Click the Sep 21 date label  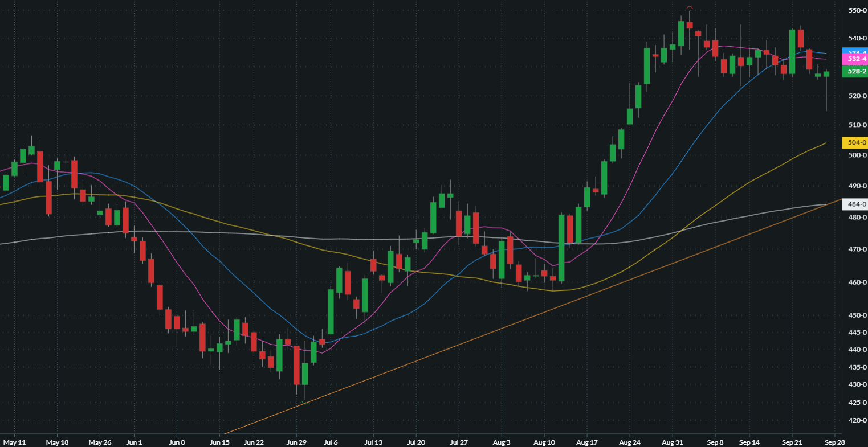coord(792,442)
